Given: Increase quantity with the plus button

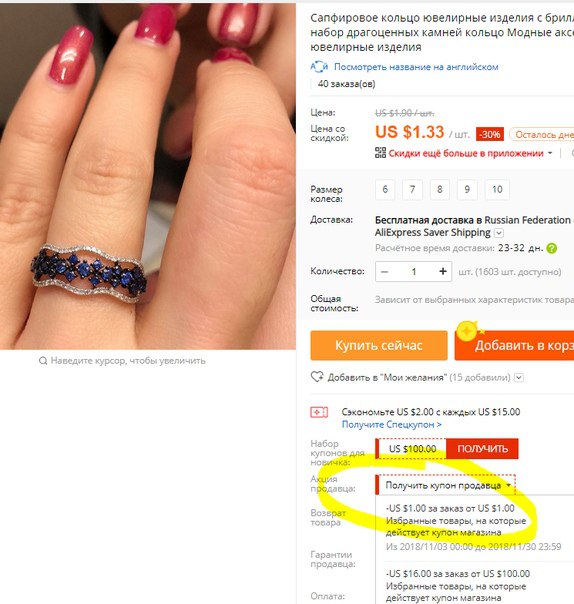Looking at the screenshot, I should 443,271.
